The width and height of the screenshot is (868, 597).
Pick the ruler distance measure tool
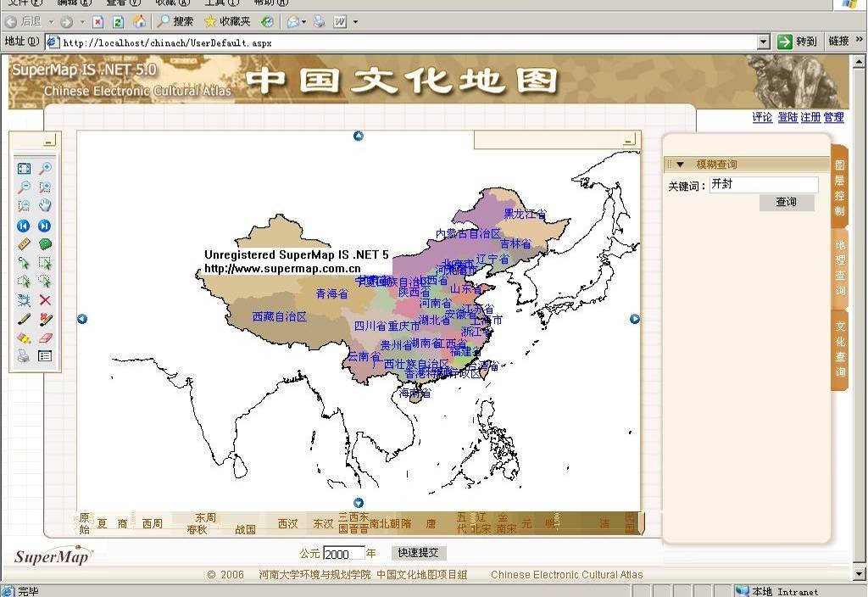coord(24,244)
